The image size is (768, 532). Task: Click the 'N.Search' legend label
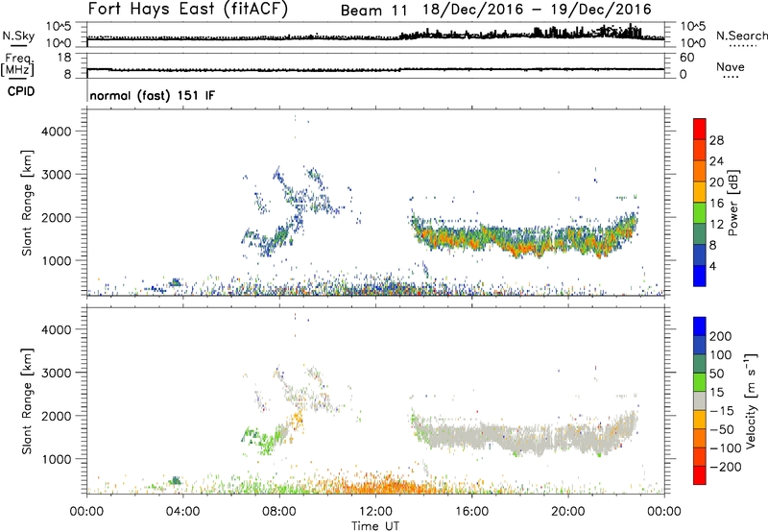(x=741, y=36)
